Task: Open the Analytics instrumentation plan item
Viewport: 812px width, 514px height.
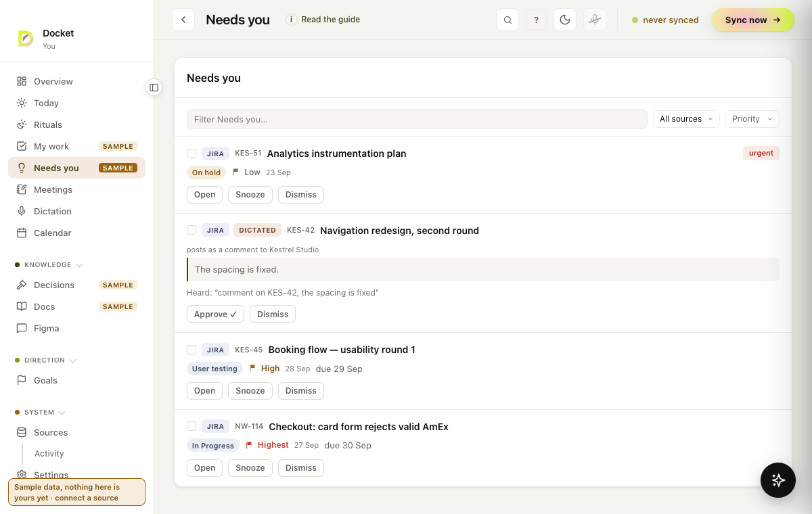Action: [x=204, y=195]
